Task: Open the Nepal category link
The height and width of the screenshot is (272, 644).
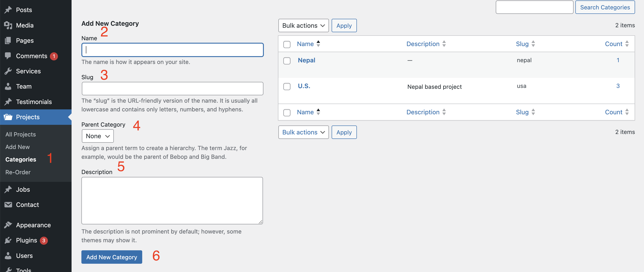Action: 307,60
